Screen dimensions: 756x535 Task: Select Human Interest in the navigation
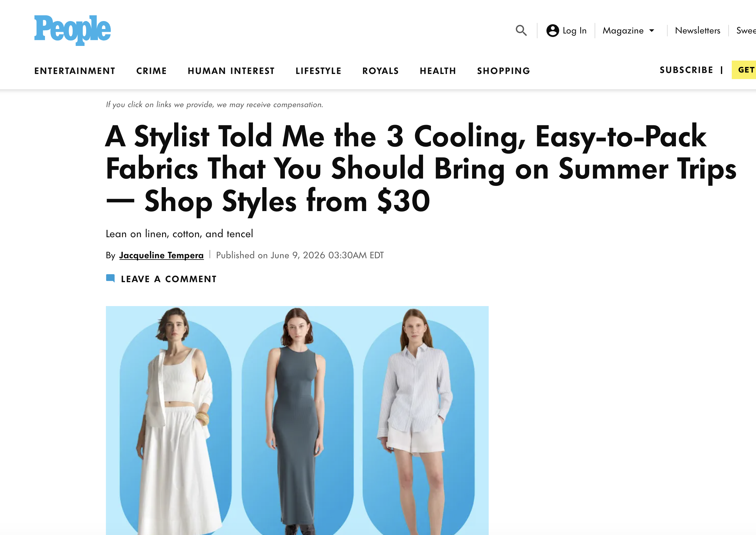pos(231,71)
